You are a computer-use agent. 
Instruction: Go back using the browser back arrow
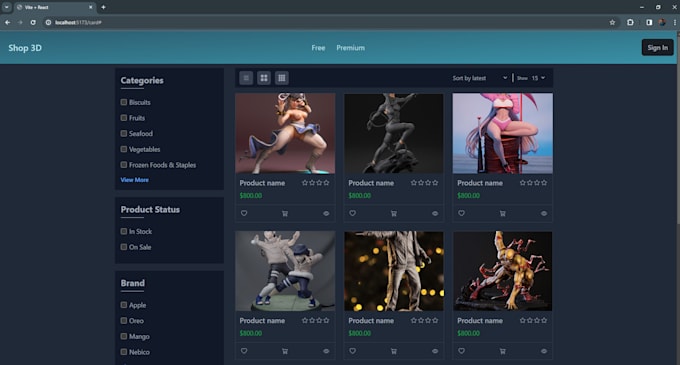click(x=7, y=22)
